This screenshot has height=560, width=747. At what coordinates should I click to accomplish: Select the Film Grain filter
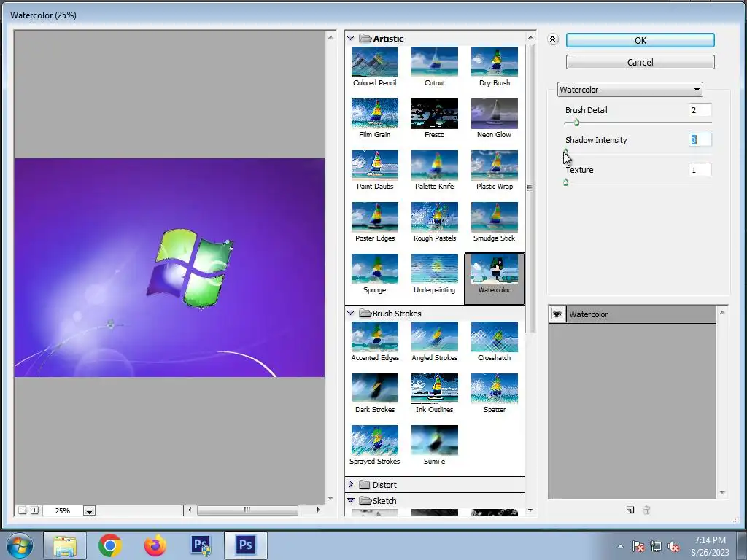tap(374, 114)
